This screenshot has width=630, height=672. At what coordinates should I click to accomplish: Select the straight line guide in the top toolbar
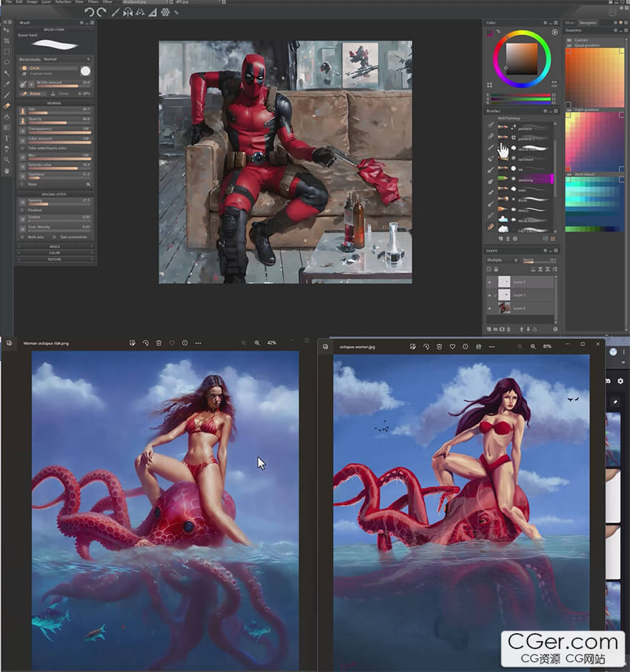[115, 12]
